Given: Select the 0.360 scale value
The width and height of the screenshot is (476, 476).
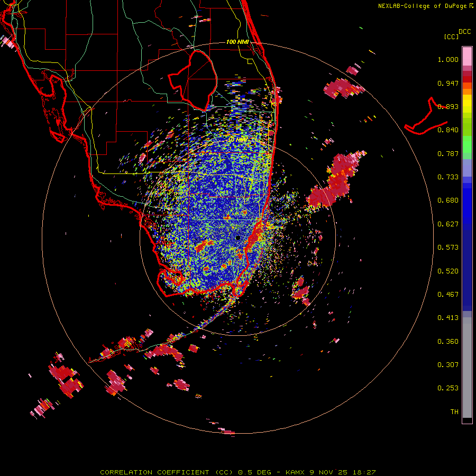Looking at the screenshot, I should coord(448,342).
